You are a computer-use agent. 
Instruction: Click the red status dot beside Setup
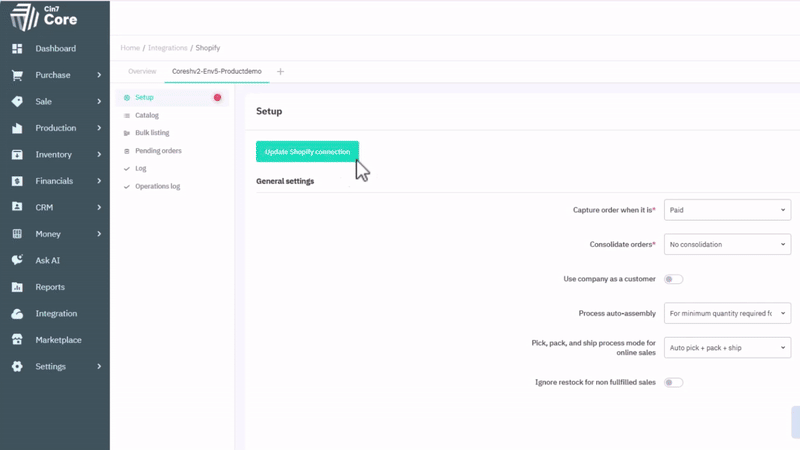(x=217, y=97)
